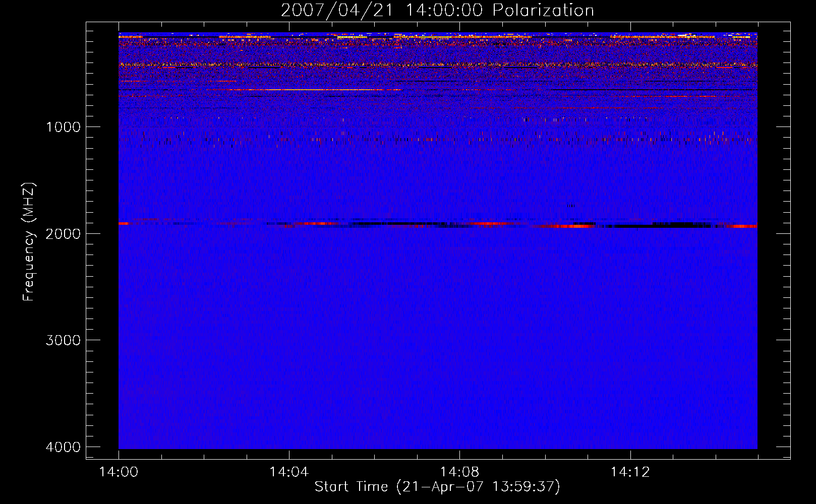Click the 2000 frequency tick label
This screenshot has width=816, height=504.
[63, 234]
